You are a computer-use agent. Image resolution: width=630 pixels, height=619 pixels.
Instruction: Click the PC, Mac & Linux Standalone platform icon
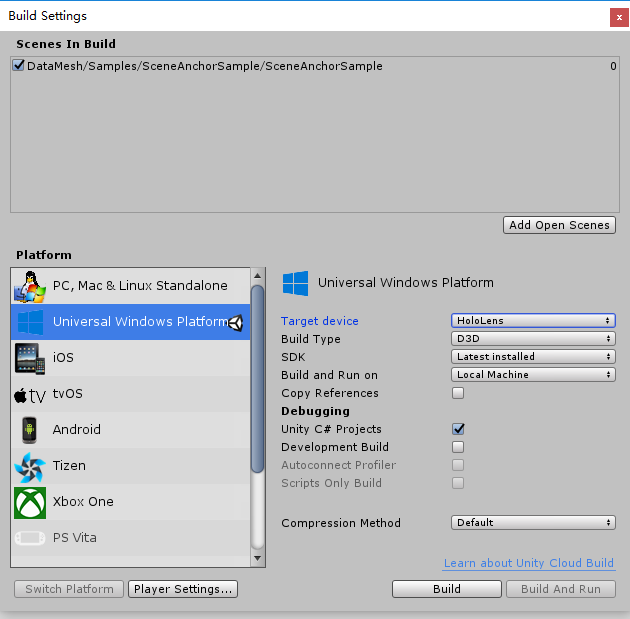point(30,286)
